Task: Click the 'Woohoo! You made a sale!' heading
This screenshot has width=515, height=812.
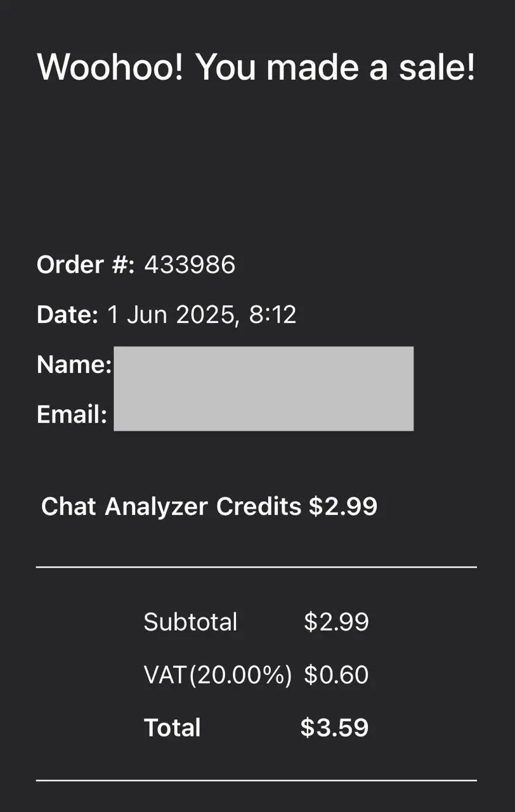Action: click(256, 67)
